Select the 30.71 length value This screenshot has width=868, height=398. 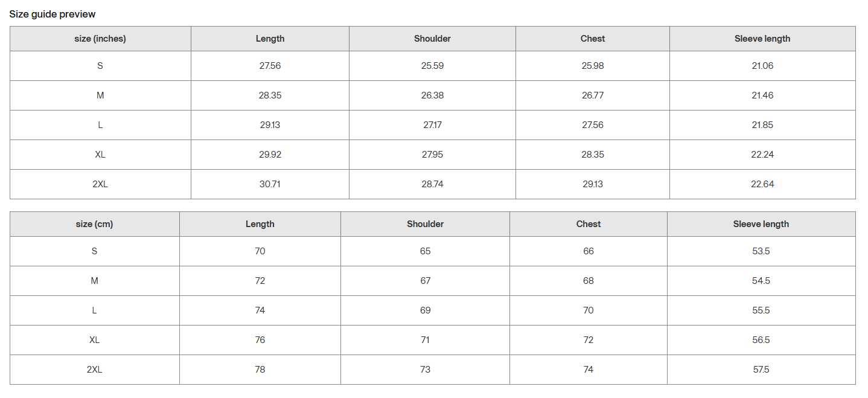point(270,184)
